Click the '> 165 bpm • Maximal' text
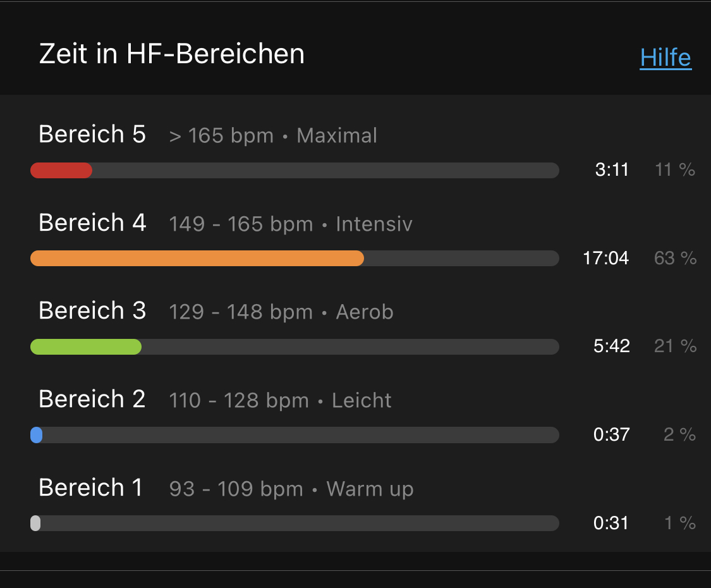Viewport: 711px width, 588px height. 273,135
